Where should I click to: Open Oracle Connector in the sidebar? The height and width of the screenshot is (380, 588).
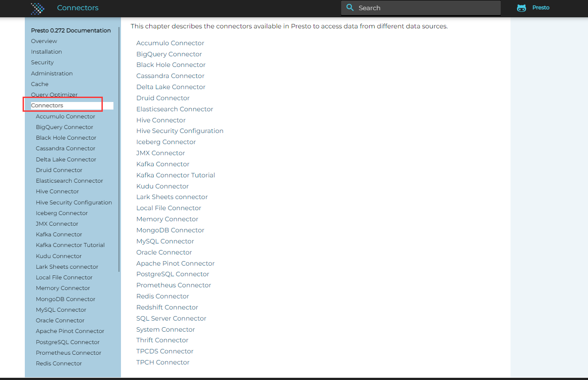tap(60, 321)
